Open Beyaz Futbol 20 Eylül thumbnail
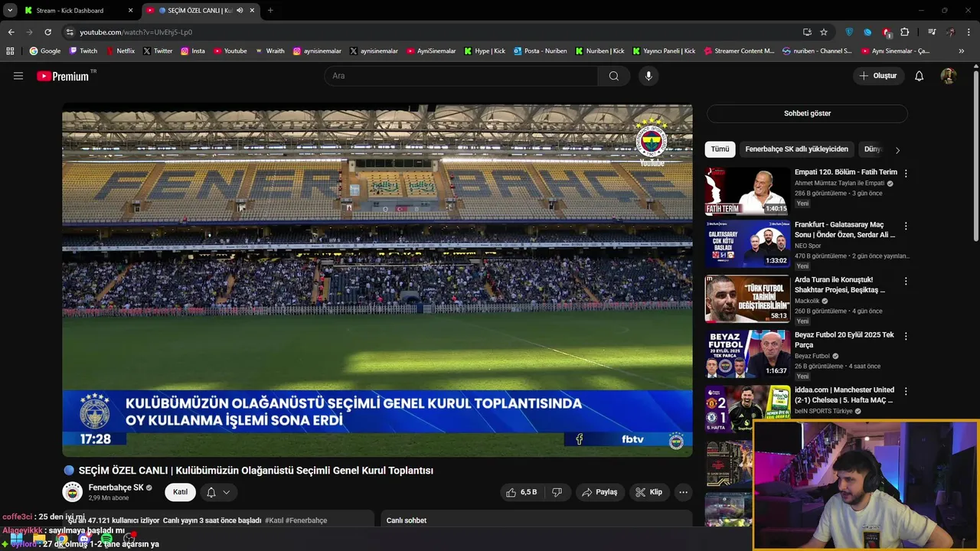The height and width of the screenshot is (551, 980). (747, 354)
